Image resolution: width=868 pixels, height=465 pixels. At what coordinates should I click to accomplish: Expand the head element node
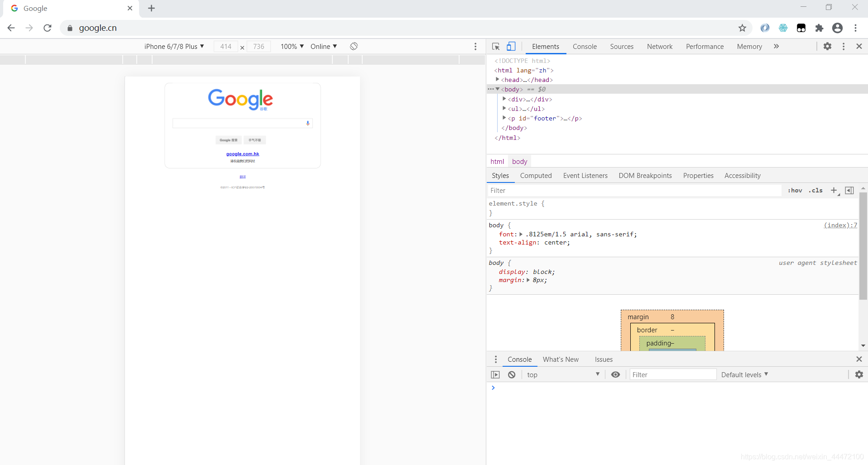[x=498, y=80]
